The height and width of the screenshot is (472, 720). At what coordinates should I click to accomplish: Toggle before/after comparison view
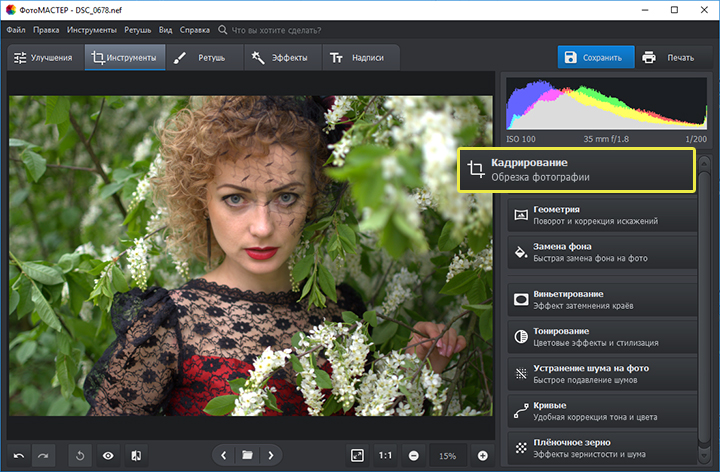[x=136, y=455]
